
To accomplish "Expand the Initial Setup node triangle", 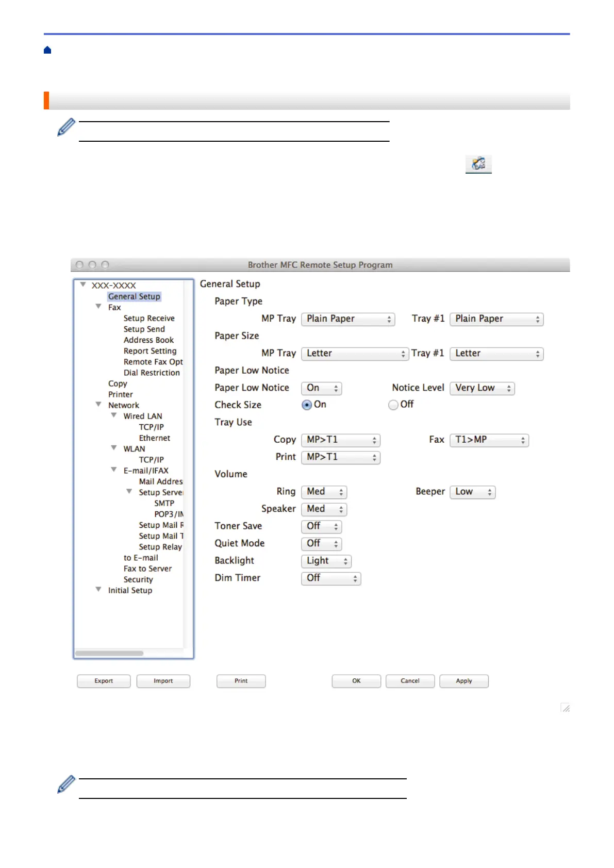I will (98, 589).
